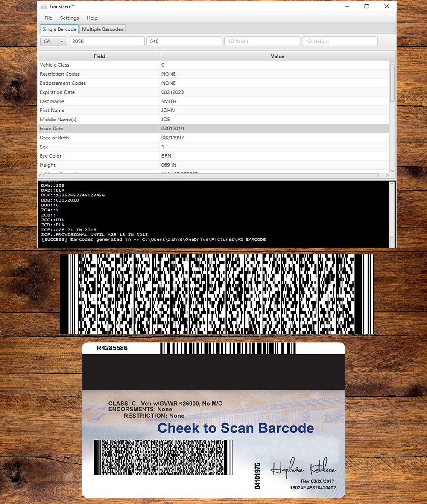427x504 pixels.
Task: Open the File menu
Action: (49, 18)
